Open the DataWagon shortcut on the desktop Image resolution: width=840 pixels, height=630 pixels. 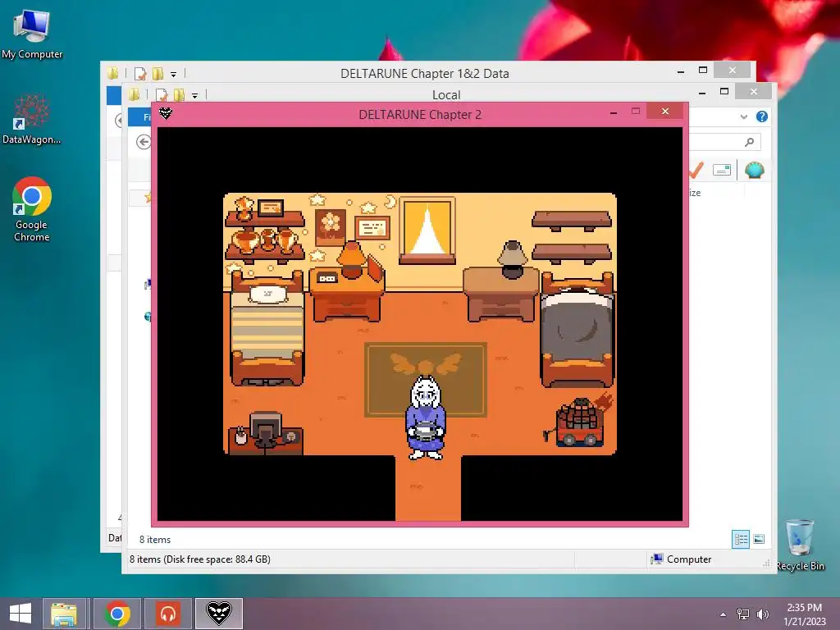tap(31, 119)
